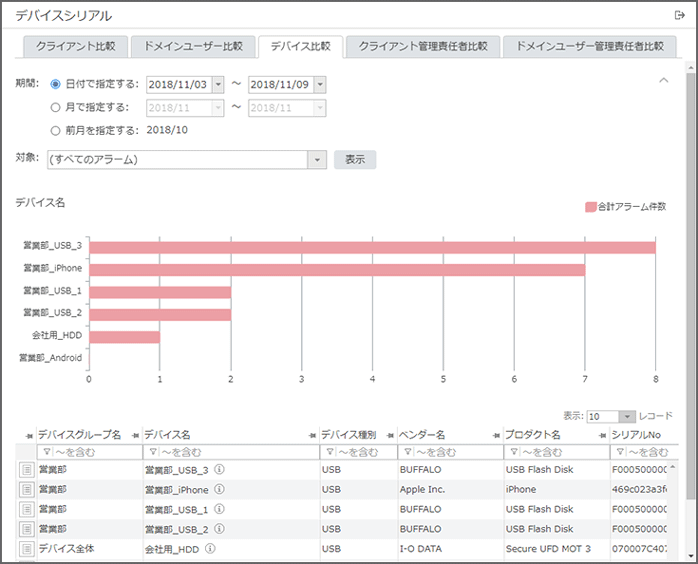The height and width of the screenshot is (564, 698).
Task: Click the main vertical scrollbar
Action: click(x=690, y=285)
